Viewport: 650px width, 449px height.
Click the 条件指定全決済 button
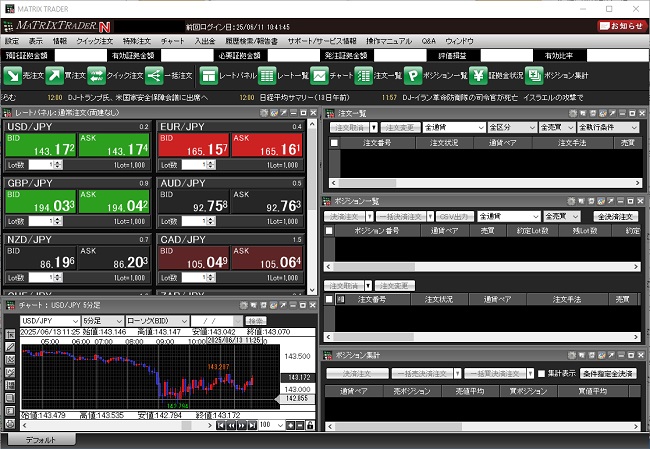coord(608,374)
